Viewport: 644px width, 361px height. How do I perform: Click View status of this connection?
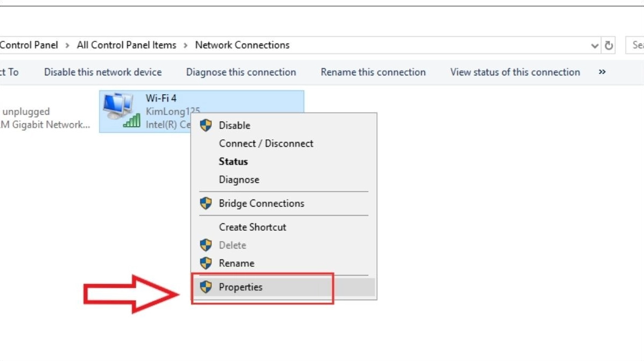(x=515, y=72)
